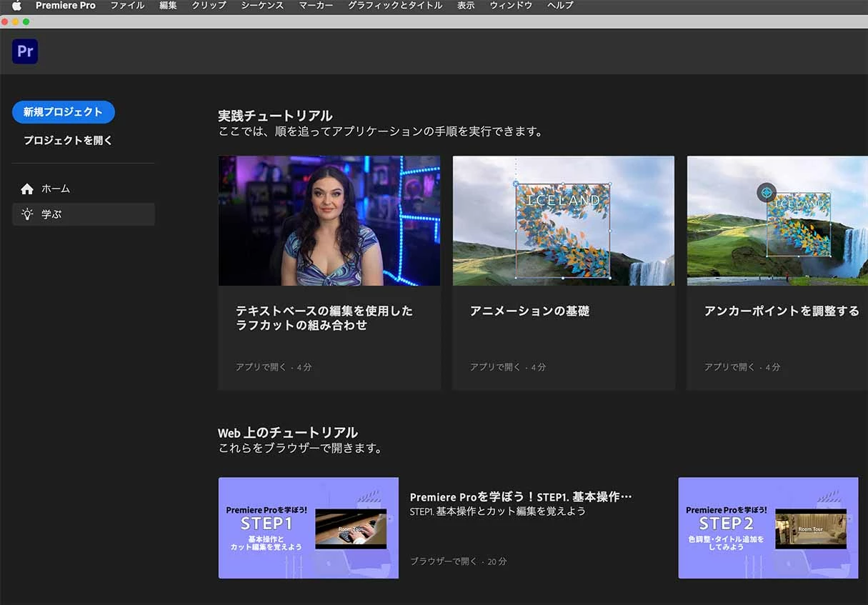868x605 pixels.
Task: Open the 表示 menu
Action: click(466, 6)
